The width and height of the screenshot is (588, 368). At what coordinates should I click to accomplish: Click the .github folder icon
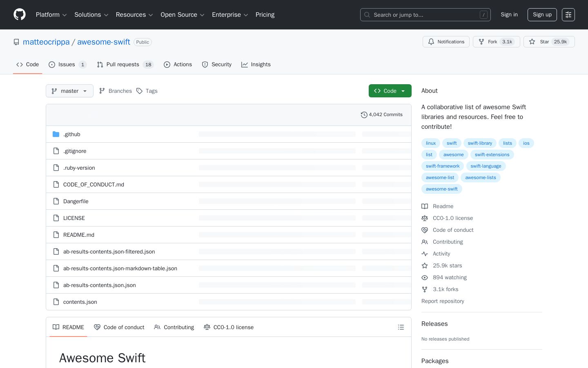[56, 134]
